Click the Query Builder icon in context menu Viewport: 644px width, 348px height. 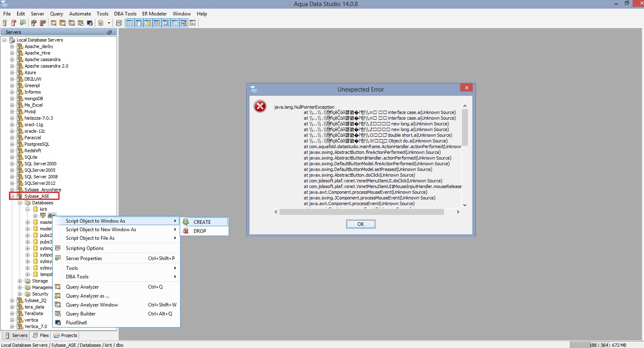click(x=58, y=313)
